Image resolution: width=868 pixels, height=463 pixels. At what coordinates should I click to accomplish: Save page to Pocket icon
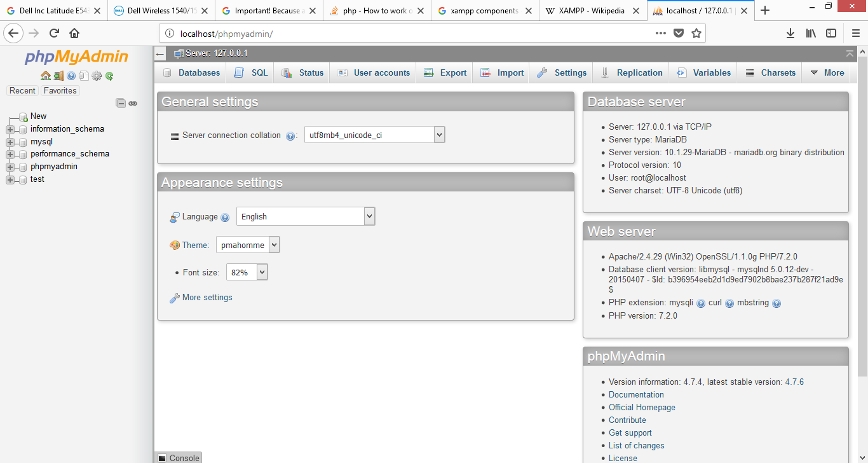pyautogui.click(x=679, y=33)
